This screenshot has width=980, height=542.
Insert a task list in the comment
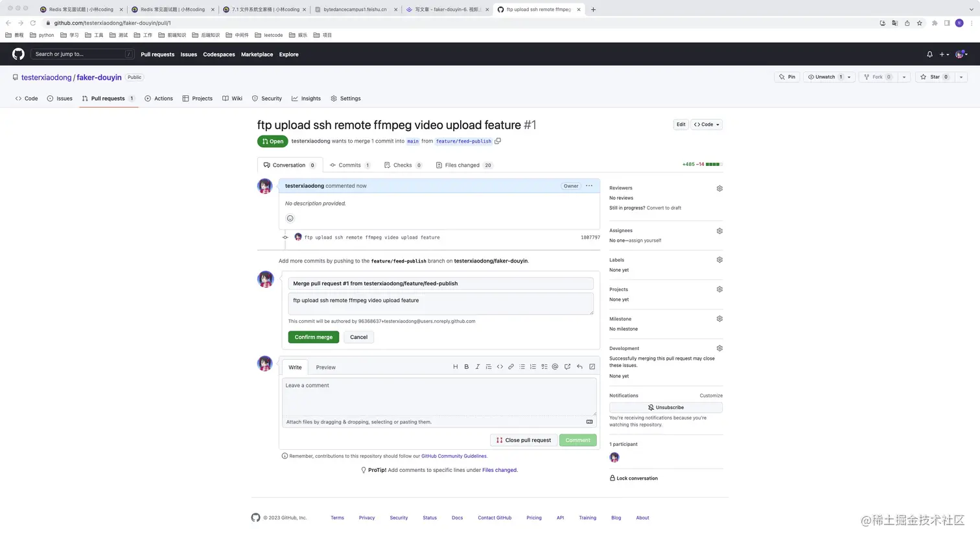[544, 367]
